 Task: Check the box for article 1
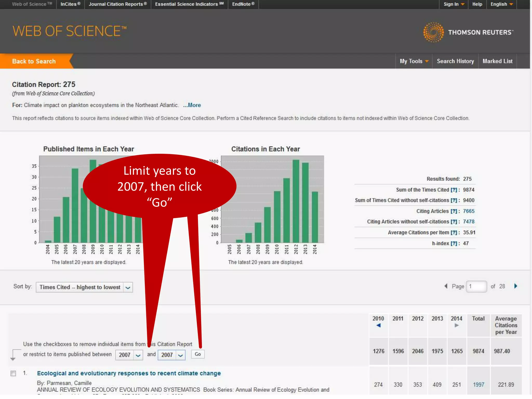tap(13, 374)
